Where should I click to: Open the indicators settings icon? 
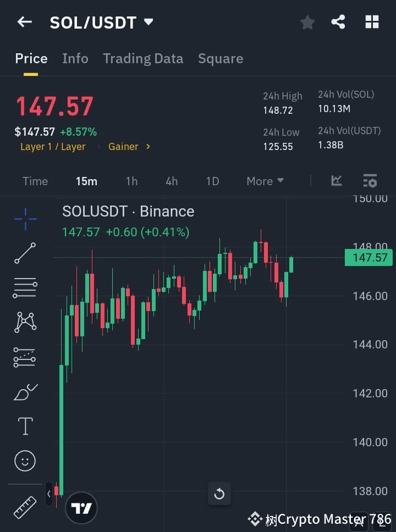[x=370, y=181]
